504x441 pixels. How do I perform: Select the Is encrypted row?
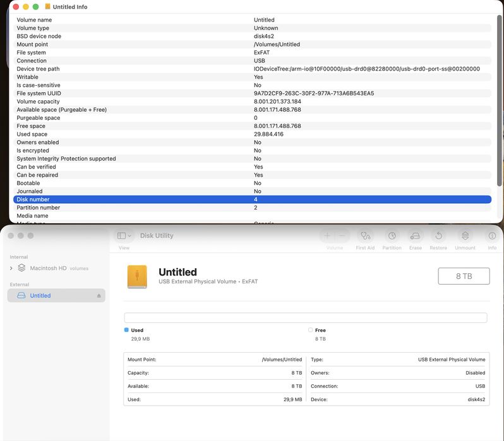tap(253, 150)
